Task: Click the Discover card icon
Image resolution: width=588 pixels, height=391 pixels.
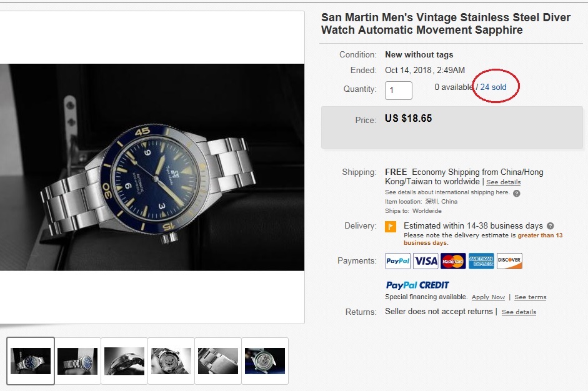Action: (x=509, y=261)
